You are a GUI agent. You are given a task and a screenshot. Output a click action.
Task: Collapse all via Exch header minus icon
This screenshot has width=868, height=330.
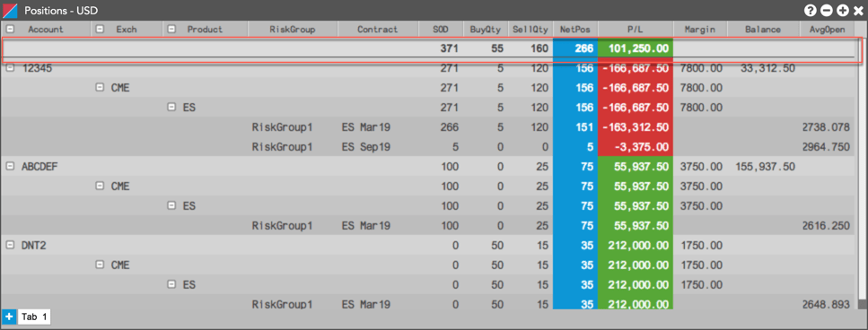click(100, 29)
